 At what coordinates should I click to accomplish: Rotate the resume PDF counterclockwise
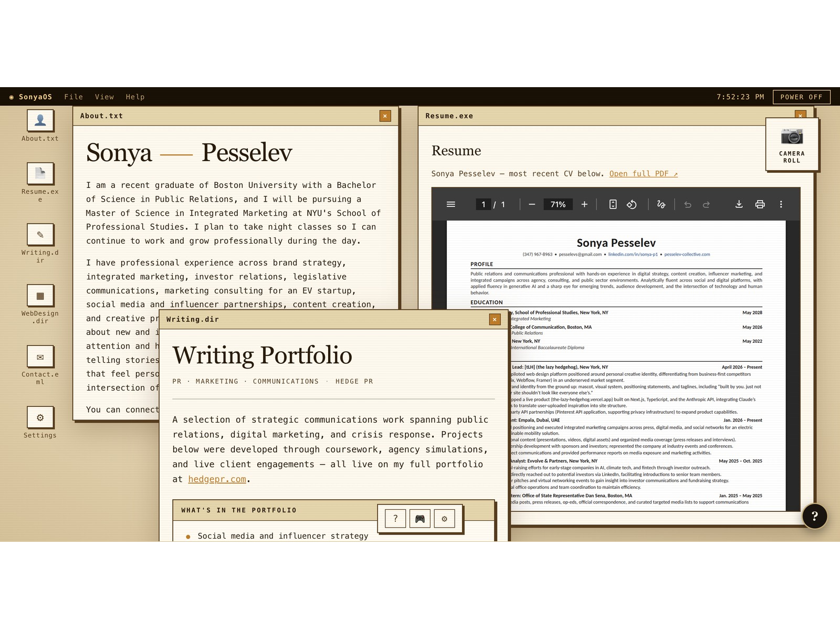[632, 204]
